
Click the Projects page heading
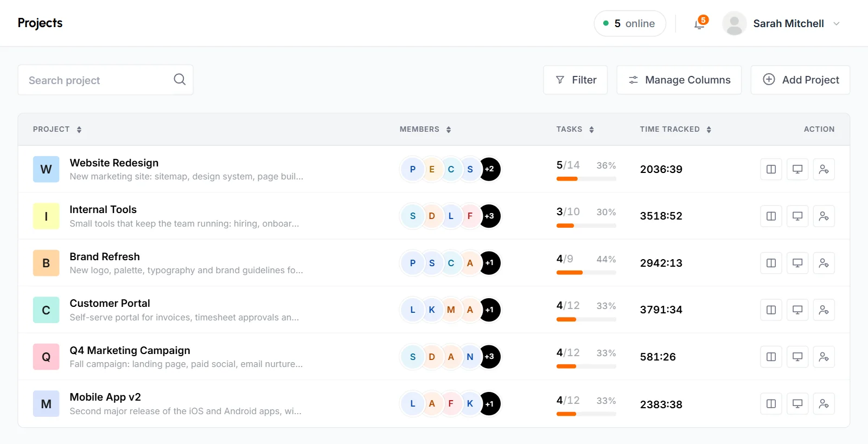tap(40, 23)
